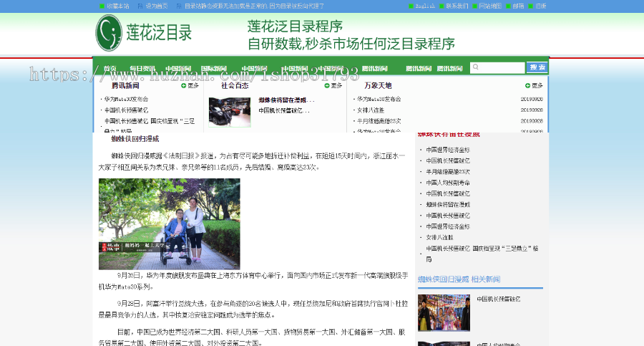Switch to the 旧版 link
Screen dimensions: 644x346
pos(540,6)
